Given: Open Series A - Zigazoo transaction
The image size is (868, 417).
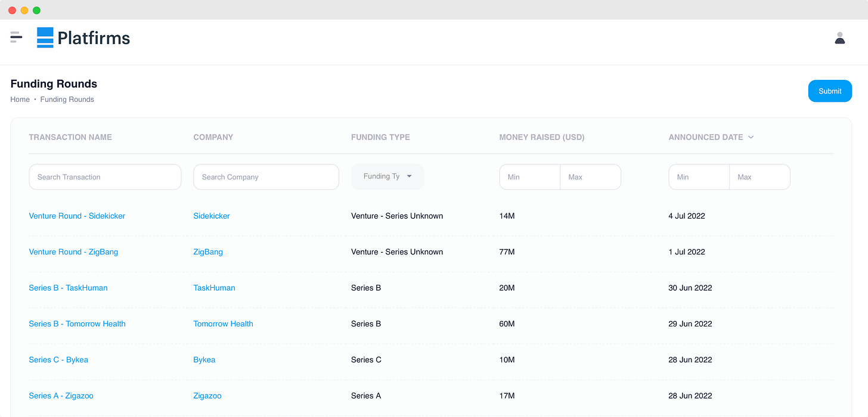Looking at the screenshot, I should click(61, 396).
